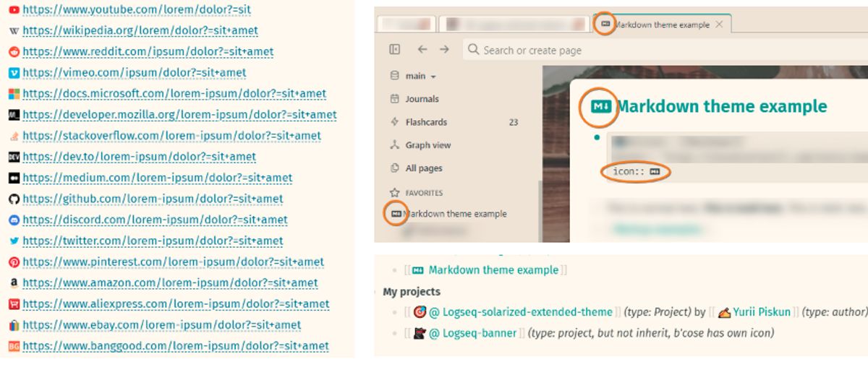Click the DEV favicon beside the dev.to link
868x367 pixels.
[x=14, y=157]
